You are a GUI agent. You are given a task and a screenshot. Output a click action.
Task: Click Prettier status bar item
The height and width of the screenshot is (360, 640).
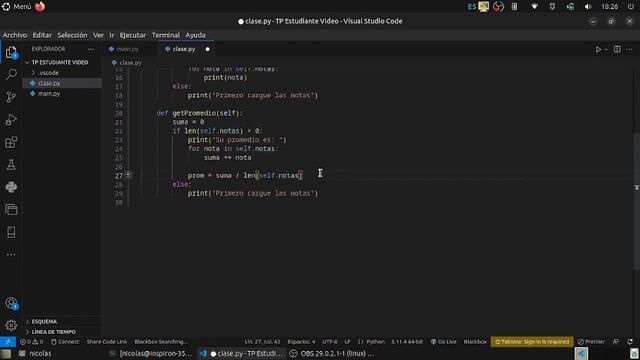point(591,342)
